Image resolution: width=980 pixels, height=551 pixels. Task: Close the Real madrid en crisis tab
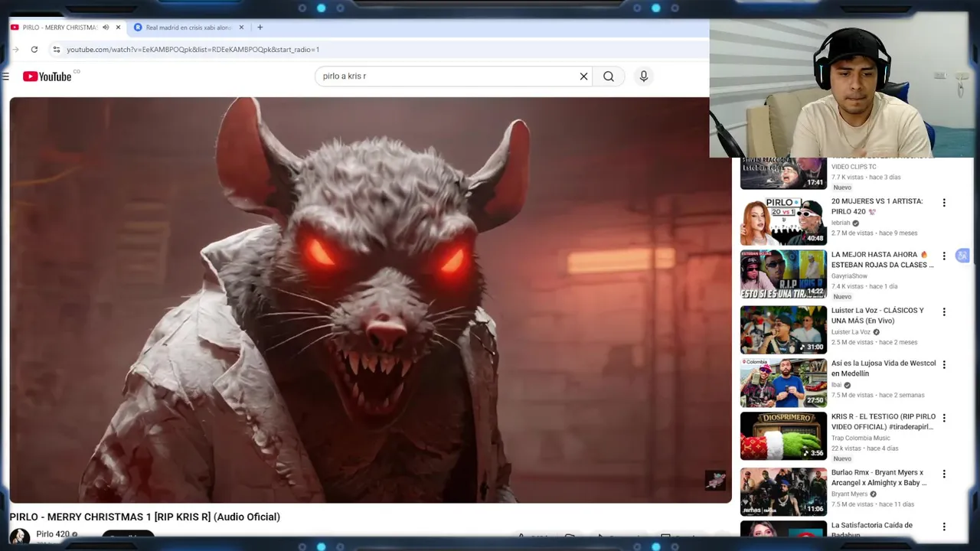pyautogui.click(x=241, y=28)
